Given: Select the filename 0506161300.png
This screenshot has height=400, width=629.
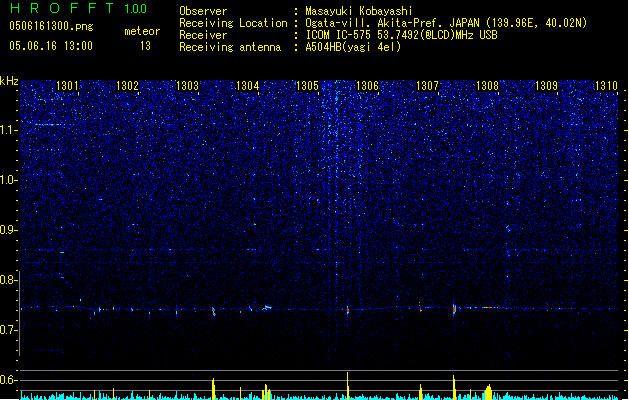Looking at the screenshot, I should pos(51,26).
